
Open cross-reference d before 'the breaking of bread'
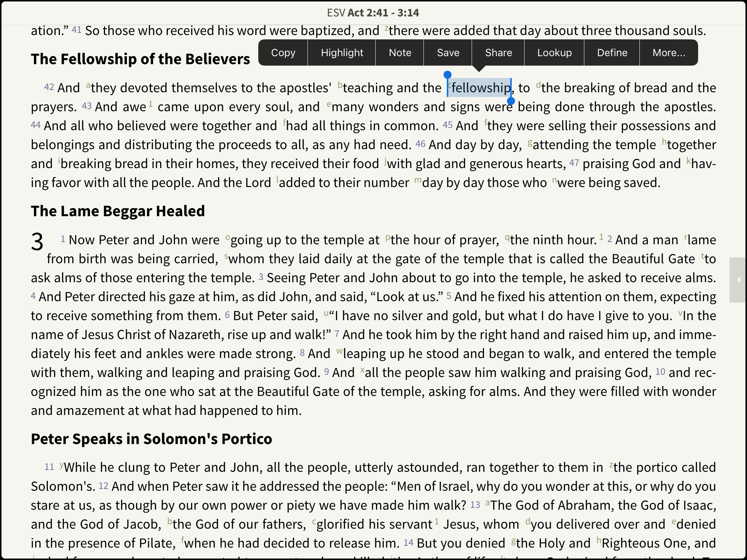(x=538, y=85)
